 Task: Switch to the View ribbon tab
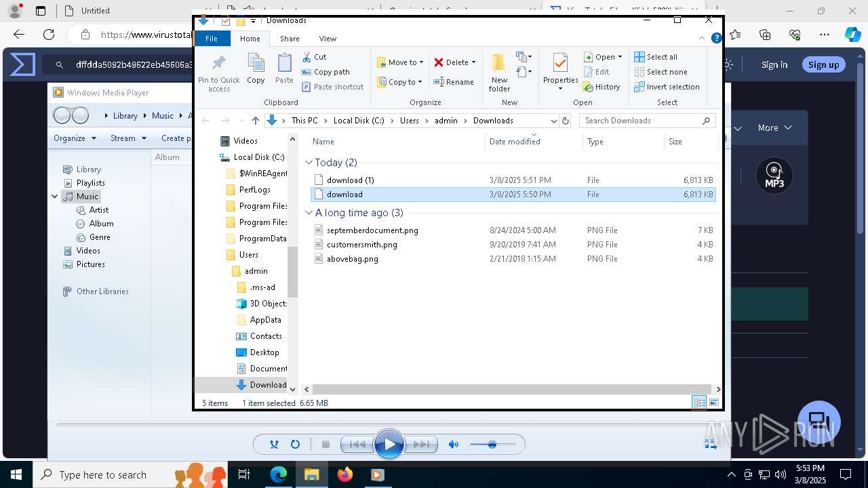tap(328, 39)
